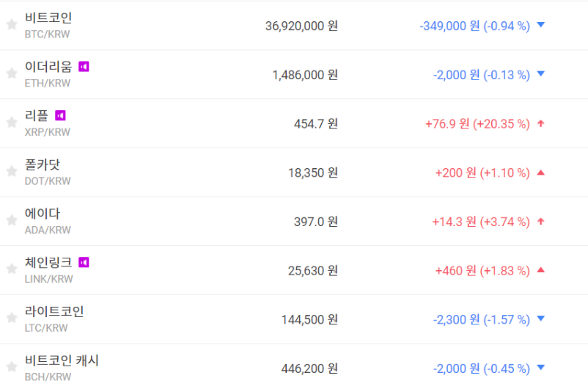Star the 에이다 ADA/KRW row
Viewport: 588px width, 392px height.
click(x=11, y=220)
